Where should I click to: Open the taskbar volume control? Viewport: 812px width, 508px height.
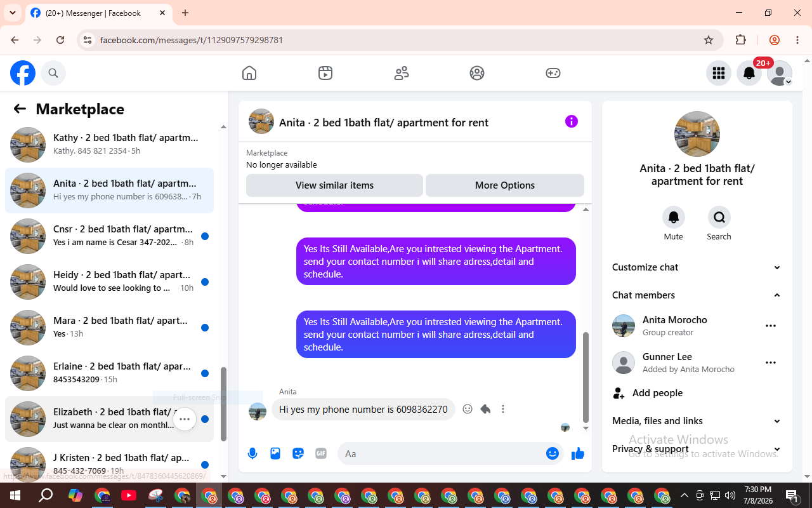pyautogui.click(x=730, y=495)
